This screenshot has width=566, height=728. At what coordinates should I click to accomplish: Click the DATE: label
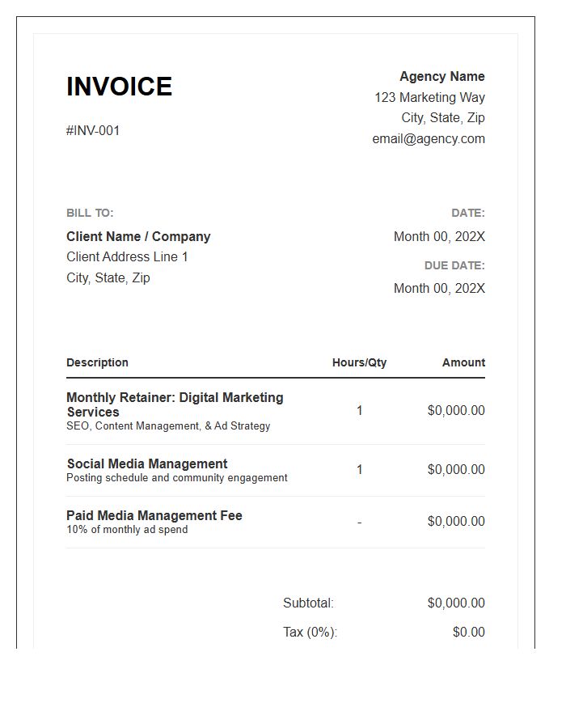tap(468, 213)
